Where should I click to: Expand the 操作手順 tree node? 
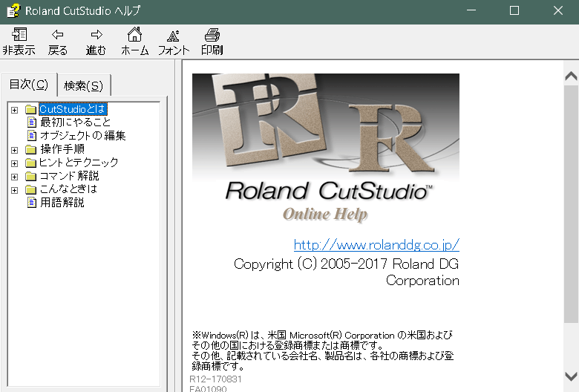(x=14, y=150)
